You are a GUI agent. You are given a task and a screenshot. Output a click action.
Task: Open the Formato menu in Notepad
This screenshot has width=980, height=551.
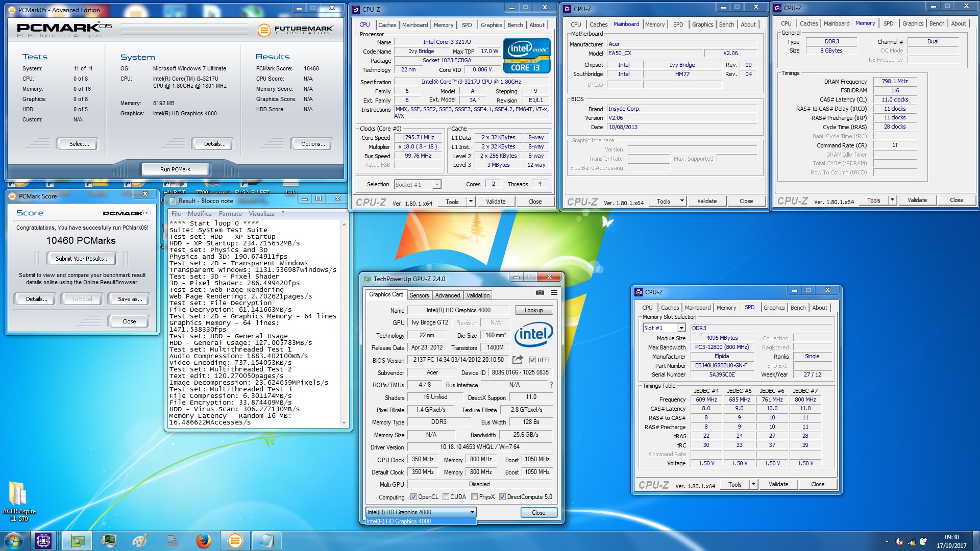pyautogui.click(x=230, y=214)
